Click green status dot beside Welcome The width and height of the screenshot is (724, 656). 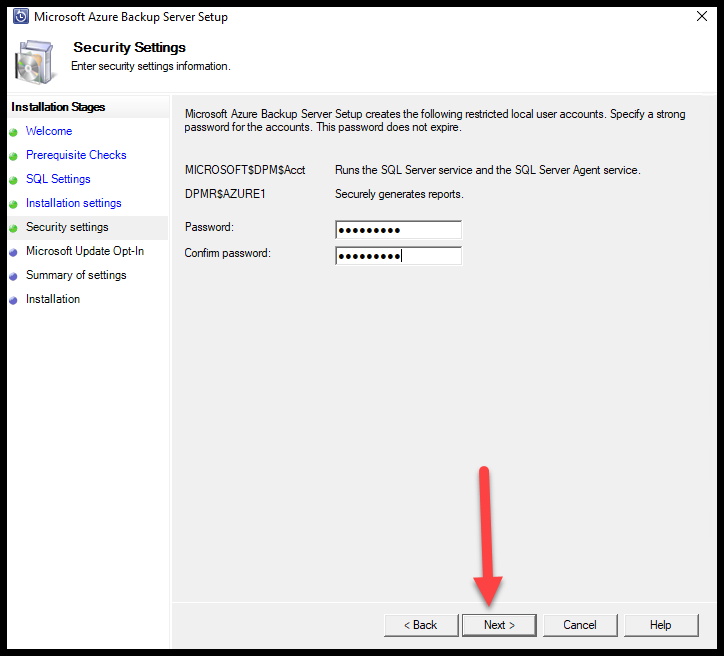pyautogui.click(x=13, y=132)
